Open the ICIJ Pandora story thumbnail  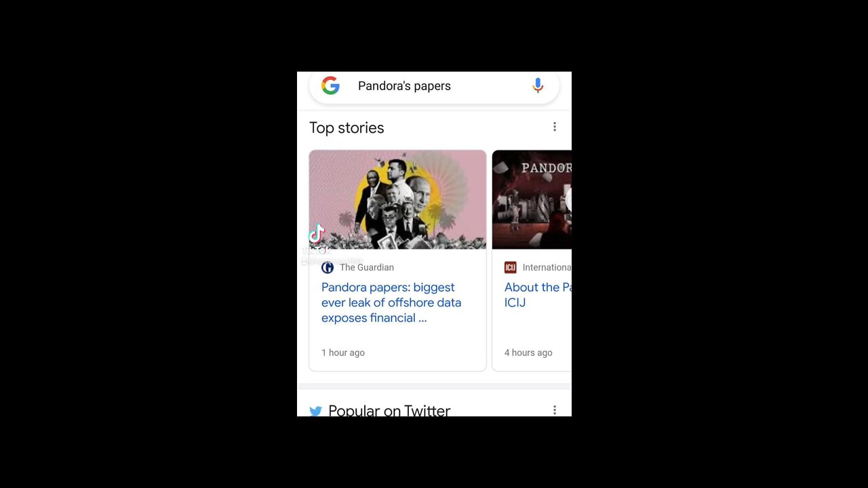click(532, 199)
